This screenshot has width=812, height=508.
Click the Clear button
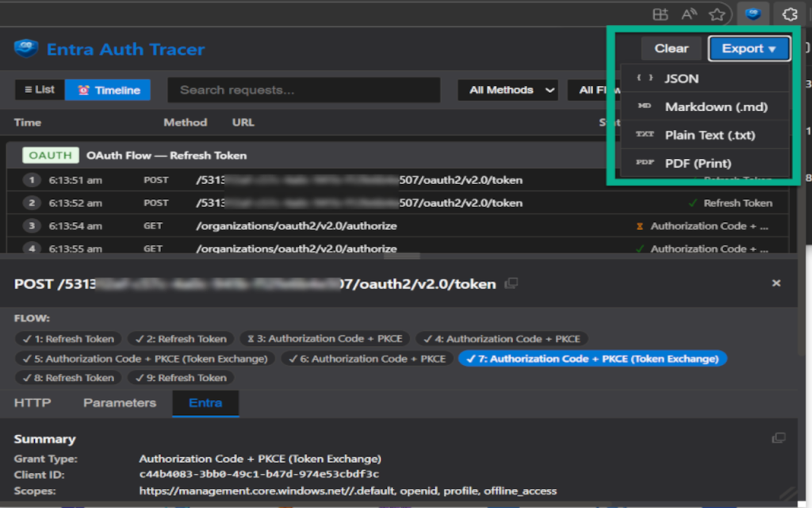click(x=671, y=48)
